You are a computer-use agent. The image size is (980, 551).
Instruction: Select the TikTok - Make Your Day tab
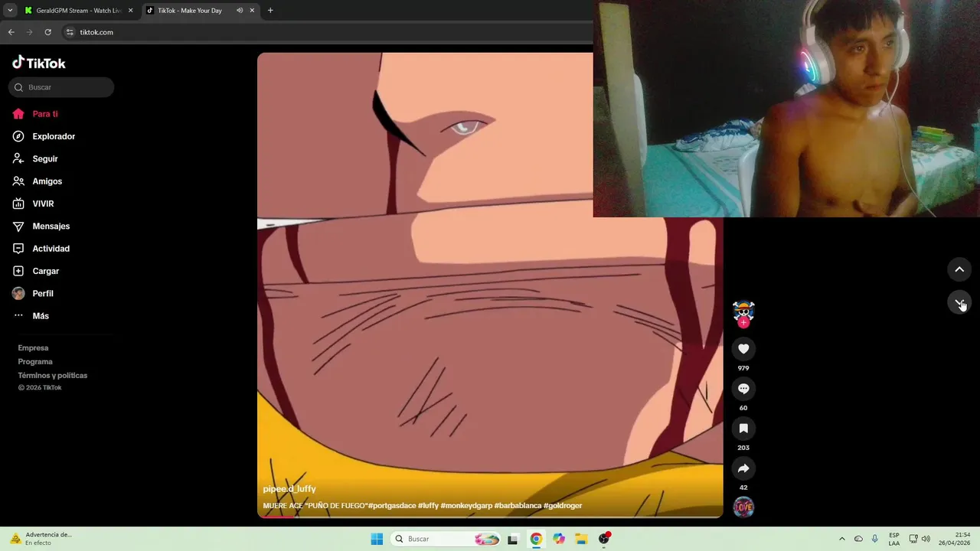click(190, 11)
